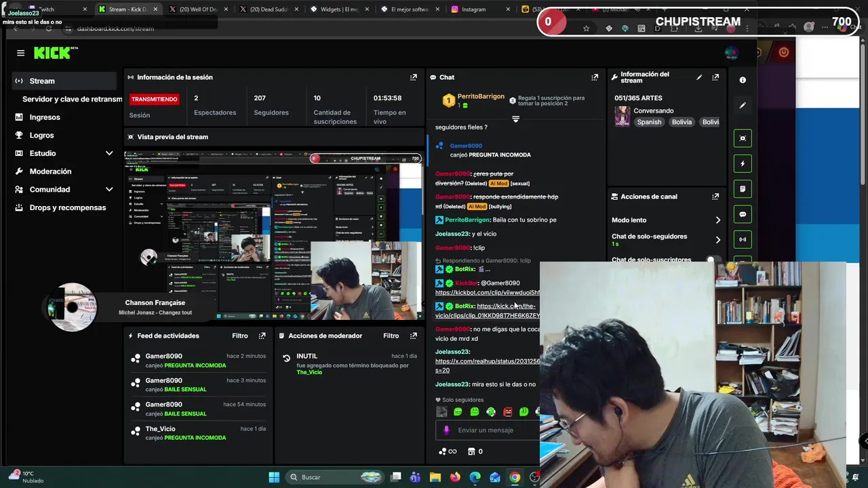Toggle Chat de solo-suscriptores switch

(712, 260)
